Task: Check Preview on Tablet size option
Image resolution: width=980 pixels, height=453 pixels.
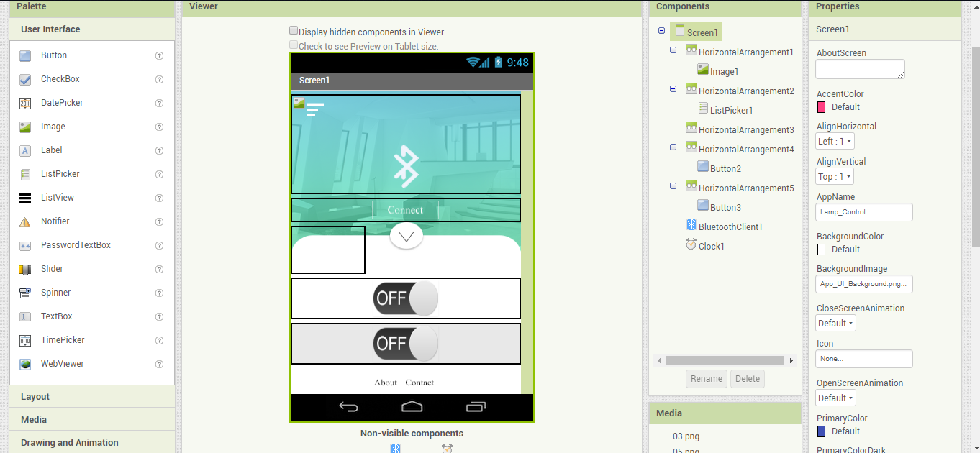Action: (294, 44)
